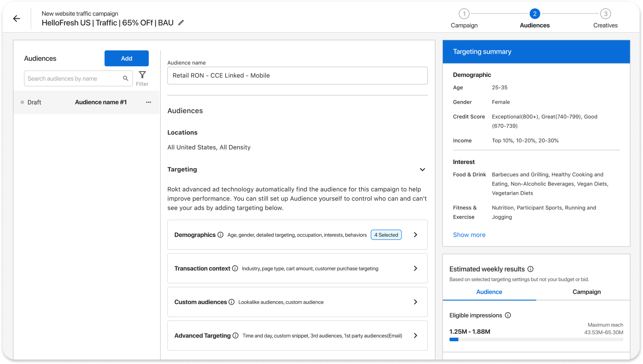
Task: Click the Eligible impressions progress bar
Action: tap(536, 340)
